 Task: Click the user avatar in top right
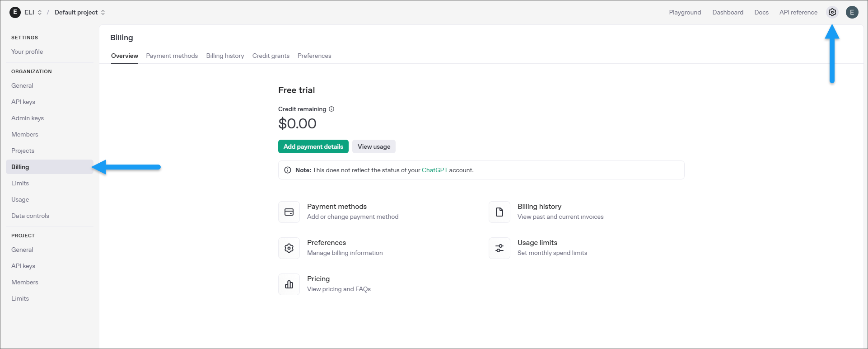pyautogui.click(x=852, y=12)
